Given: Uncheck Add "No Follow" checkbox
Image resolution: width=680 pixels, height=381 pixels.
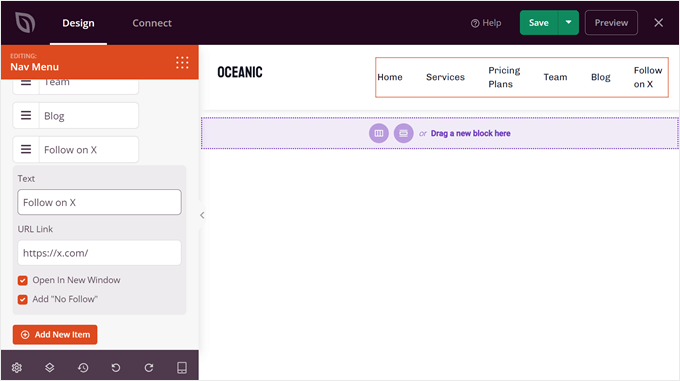Looking at the screenshot, I should [x=23, y=300].
